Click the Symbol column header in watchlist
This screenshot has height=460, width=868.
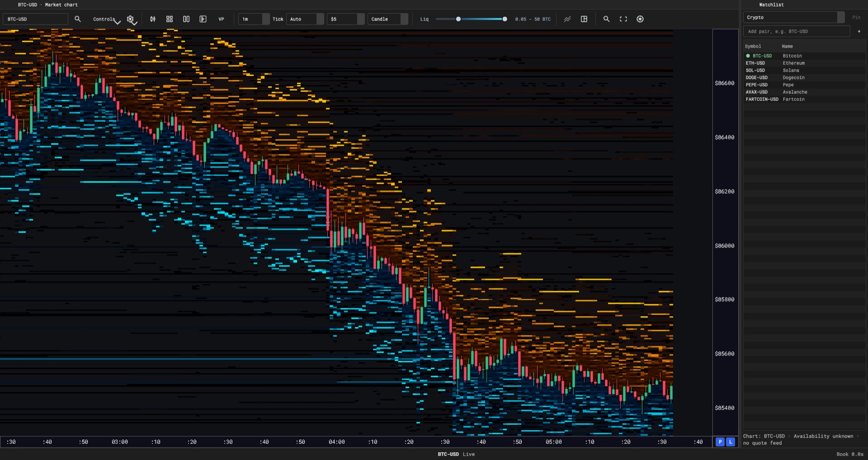(x=753, y=47)
